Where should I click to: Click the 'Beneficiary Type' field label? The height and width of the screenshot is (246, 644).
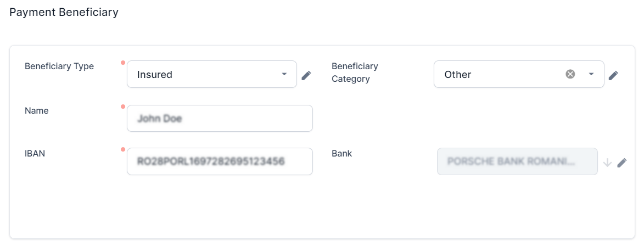coord(59,66)
